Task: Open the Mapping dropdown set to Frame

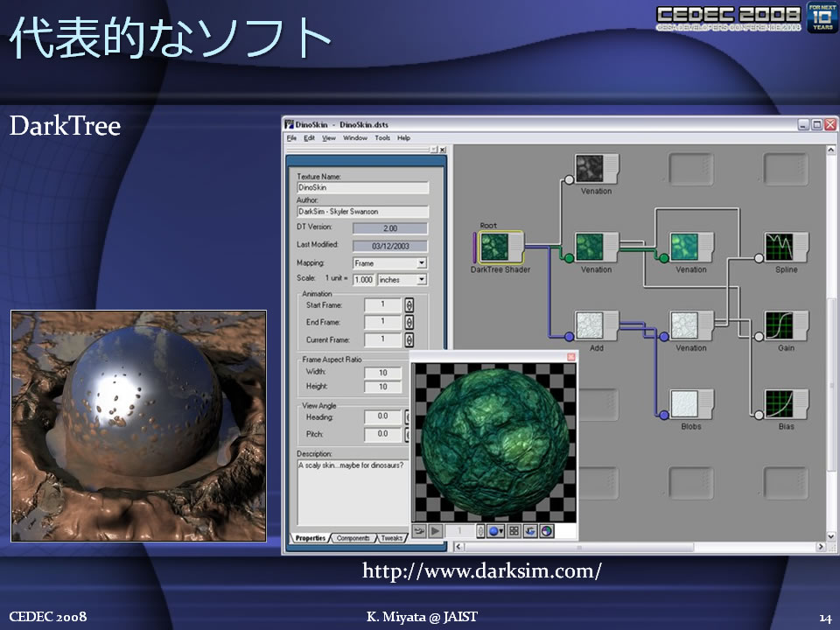Action: coord(422,263)
